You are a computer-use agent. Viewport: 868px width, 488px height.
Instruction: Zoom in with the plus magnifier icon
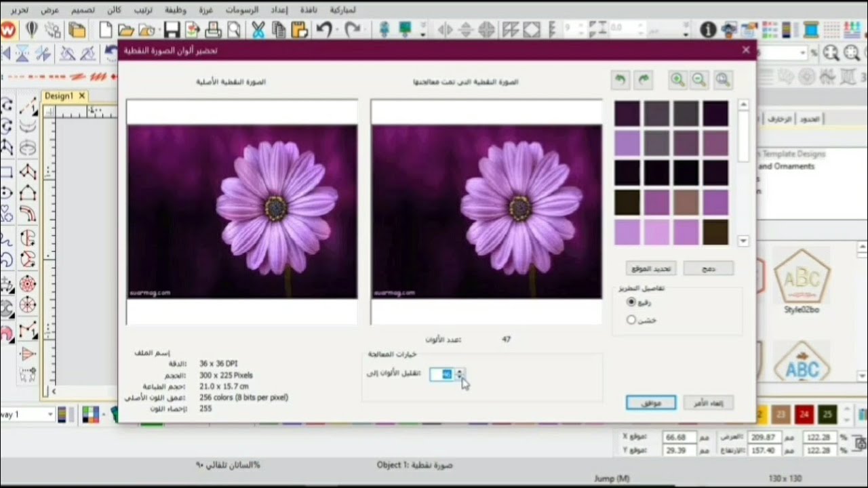(x=677, y=79)
